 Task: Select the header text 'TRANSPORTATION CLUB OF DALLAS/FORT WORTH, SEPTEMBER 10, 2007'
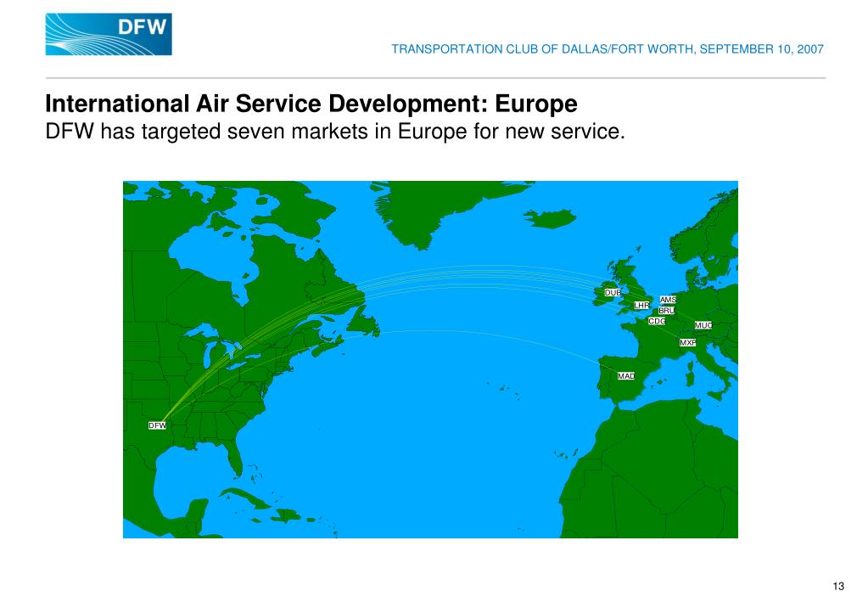pos(608,49)
